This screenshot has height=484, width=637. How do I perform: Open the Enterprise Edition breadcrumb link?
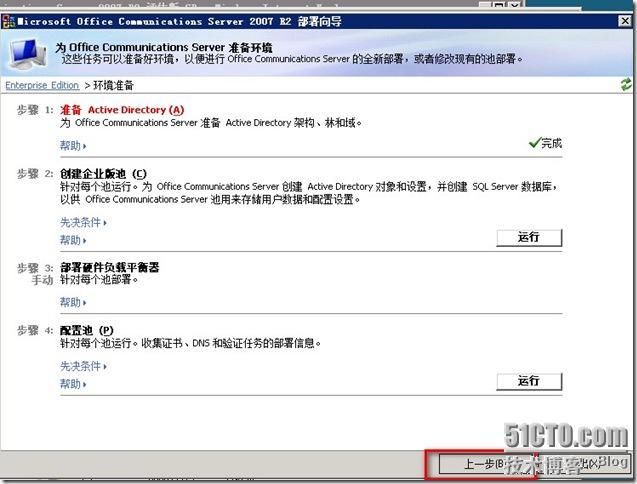coord(42,85)
